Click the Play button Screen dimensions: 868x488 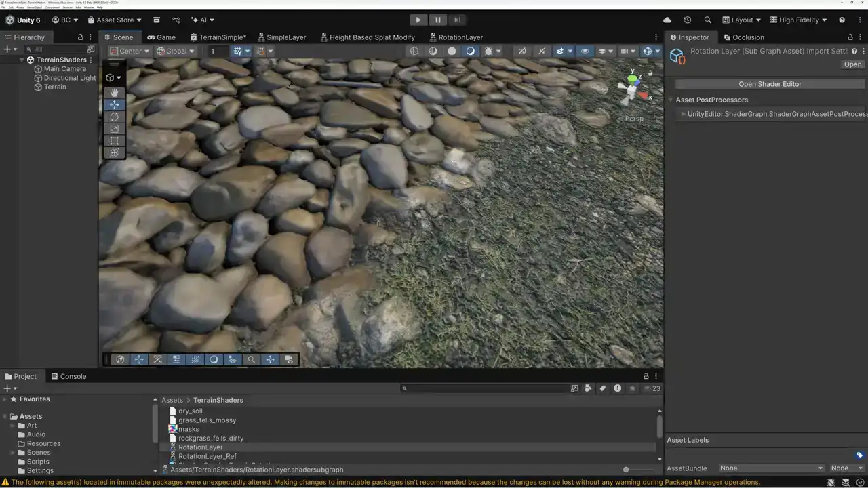click(418, 20)
